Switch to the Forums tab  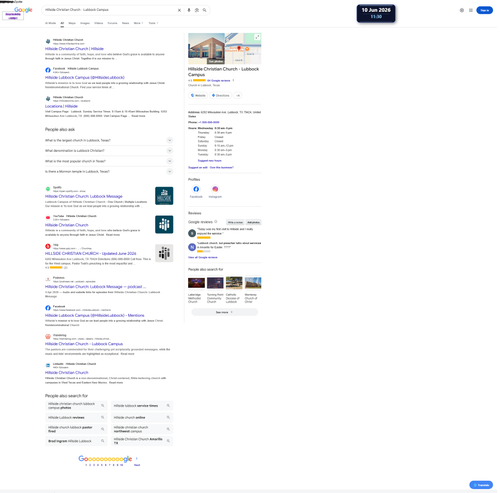pos(112,23)
